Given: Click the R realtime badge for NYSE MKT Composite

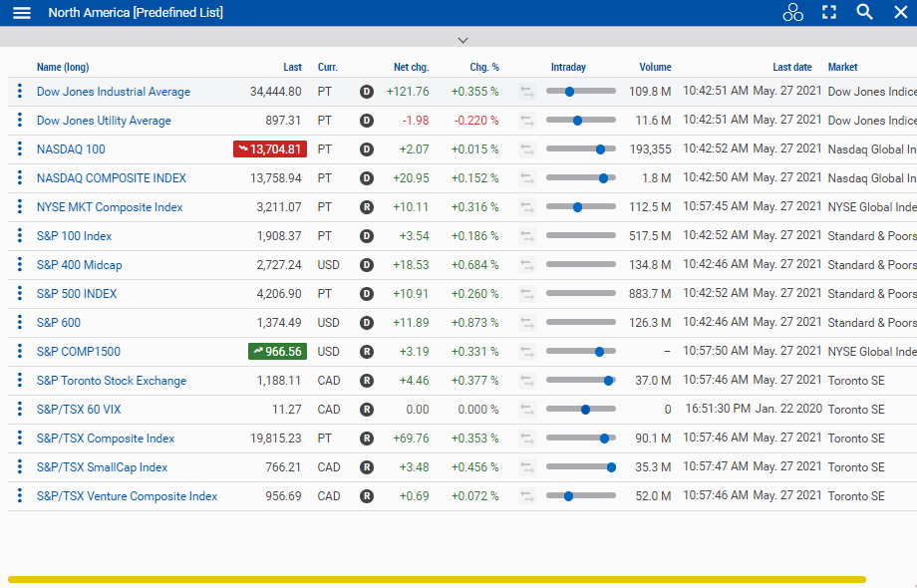Looking at the screenshot, I should coord(367,207).
